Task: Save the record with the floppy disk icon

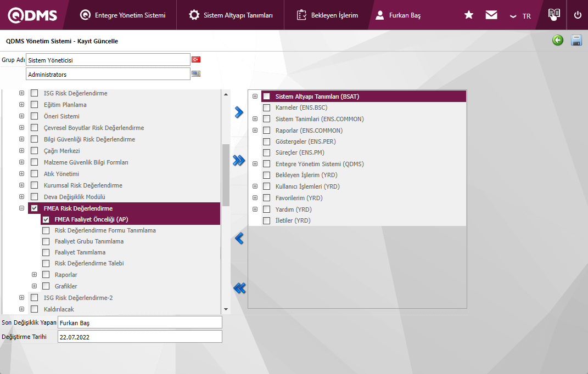Action: [576, 41]
